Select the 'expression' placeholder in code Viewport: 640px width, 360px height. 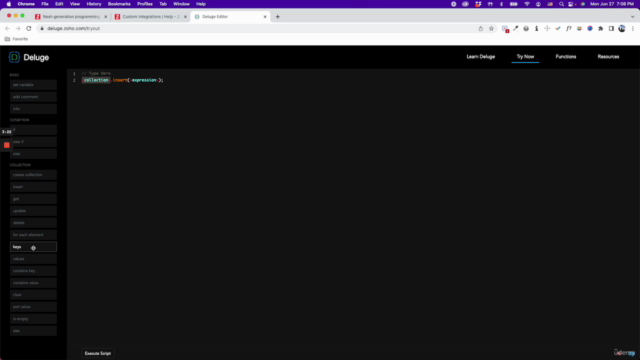(x=144, y=80)
